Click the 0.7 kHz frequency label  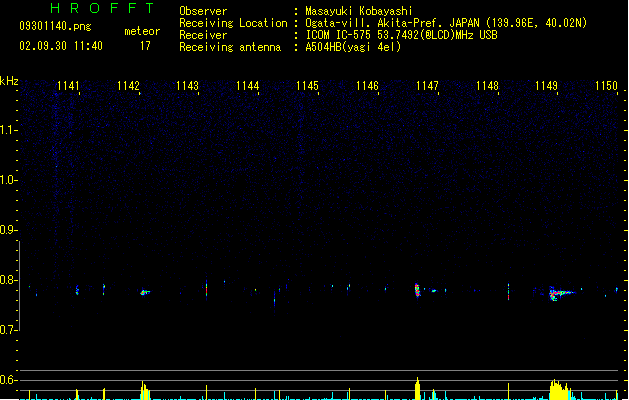(8, 330)
